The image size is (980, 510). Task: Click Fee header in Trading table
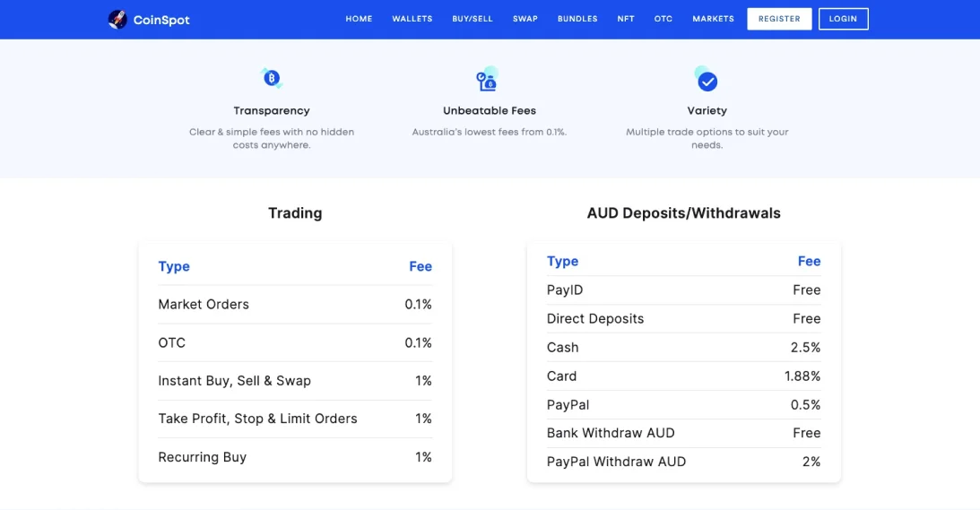click(421, 266)
